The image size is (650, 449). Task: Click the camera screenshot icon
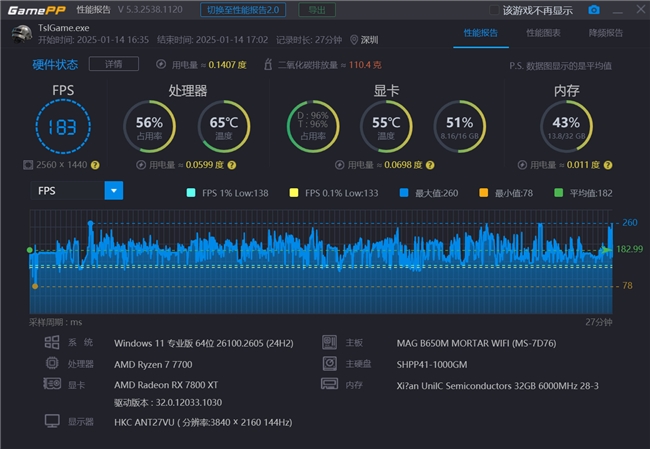594,10
